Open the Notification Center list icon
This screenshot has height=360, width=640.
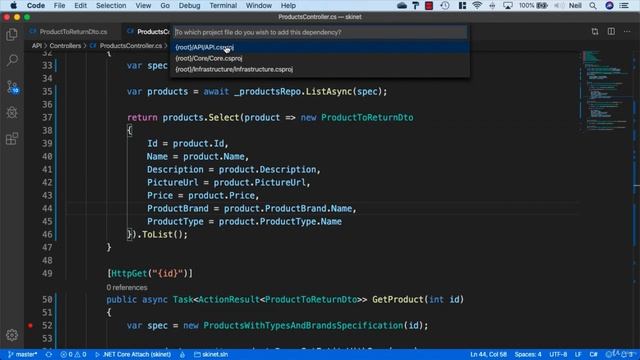coord(624,5)
